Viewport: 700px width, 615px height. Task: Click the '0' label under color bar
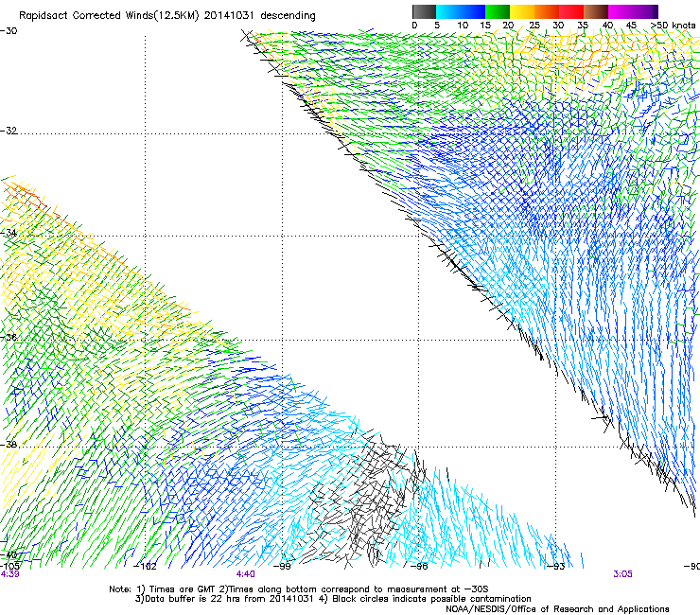click(414, 26)
